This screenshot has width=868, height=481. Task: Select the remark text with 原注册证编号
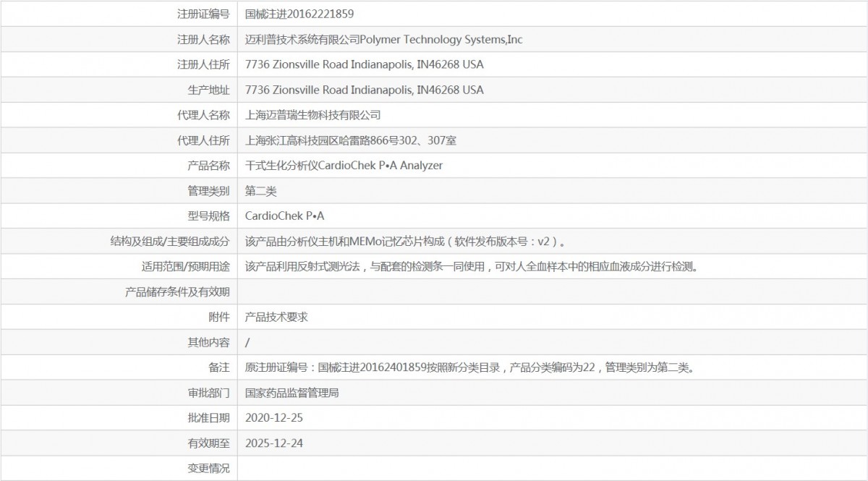[x=470, y=367]
